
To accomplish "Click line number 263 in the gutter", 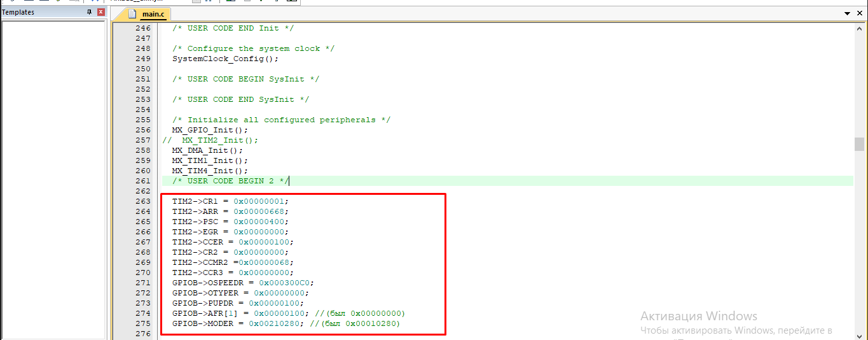I will tap(143, 201).
